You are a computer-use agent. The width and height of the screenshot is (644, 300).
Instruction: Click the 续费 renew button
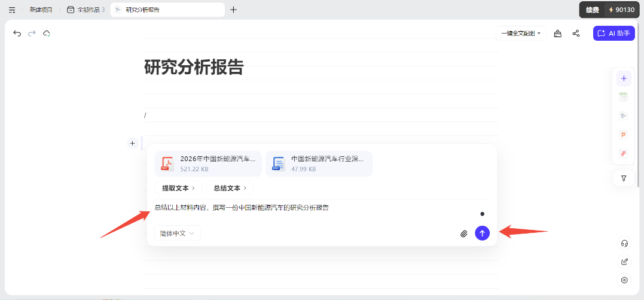click(x=592, y=10)
